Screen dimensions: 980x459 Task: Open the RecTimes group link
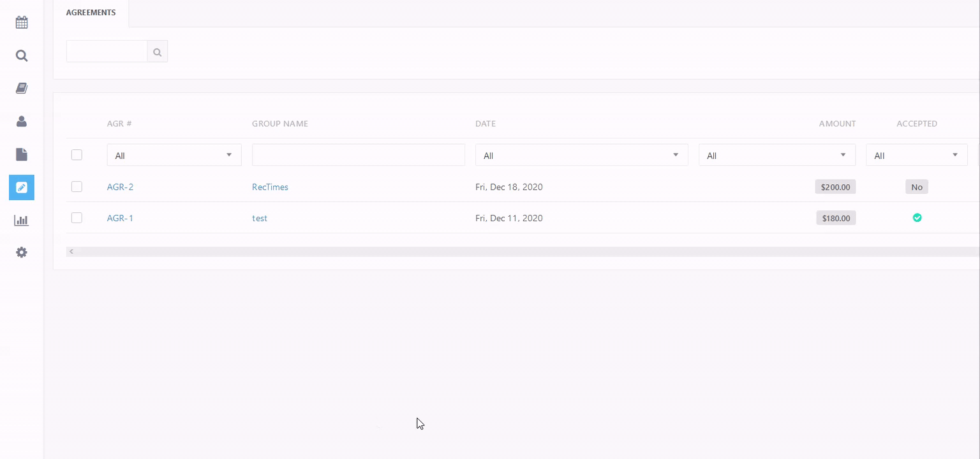click(x=270, y=187)
